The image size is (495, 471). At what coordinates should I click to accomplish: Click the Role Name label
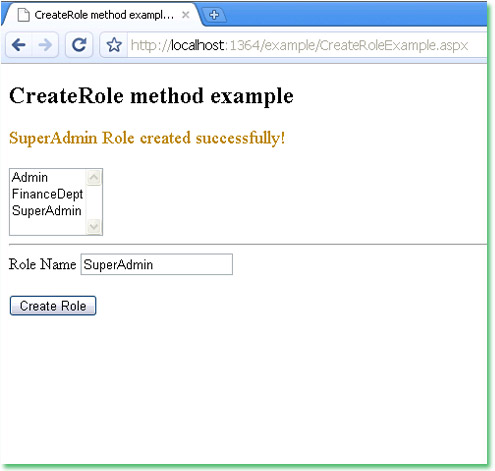[43, 264]
